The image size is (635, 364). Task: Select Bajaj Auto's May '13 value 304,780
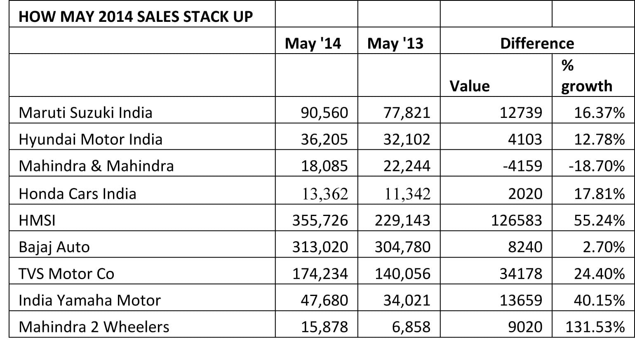pos(402,247)
